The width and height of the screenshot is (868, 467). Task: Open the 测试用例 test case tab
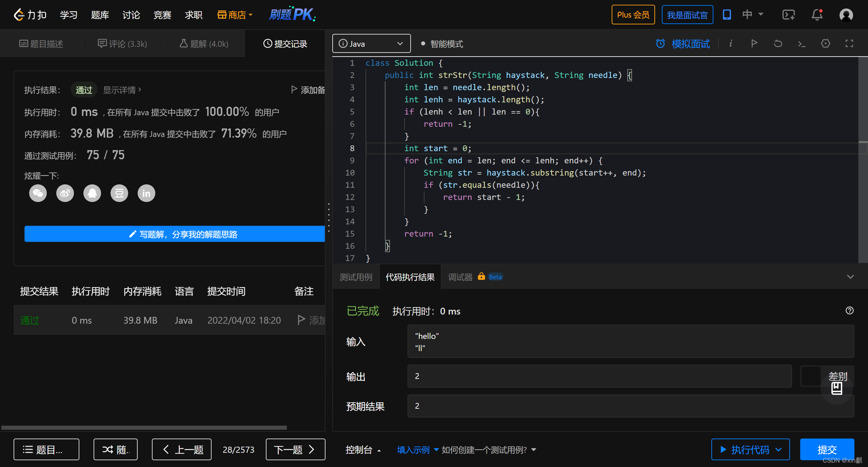[356, 277]
